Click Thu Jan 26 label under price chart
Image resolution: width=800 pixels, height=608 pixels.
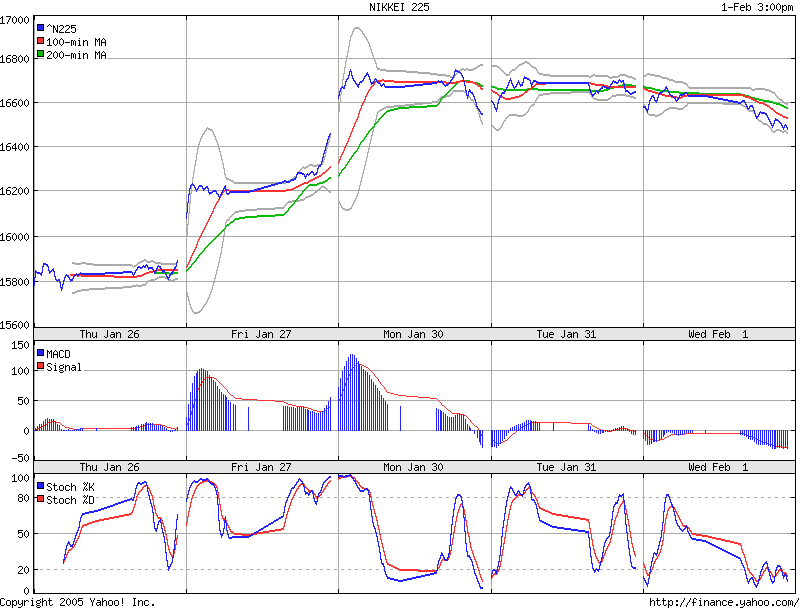(109, 334)
